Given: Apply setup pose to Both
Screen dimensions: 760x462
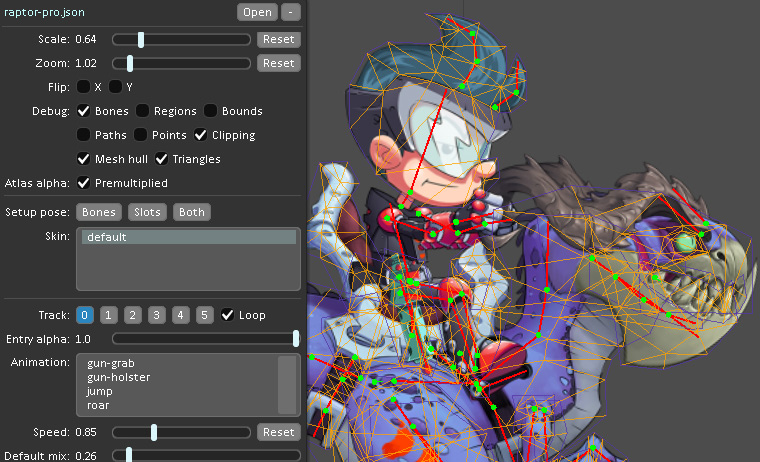Looking at the screenshot, I should [191, 212].
